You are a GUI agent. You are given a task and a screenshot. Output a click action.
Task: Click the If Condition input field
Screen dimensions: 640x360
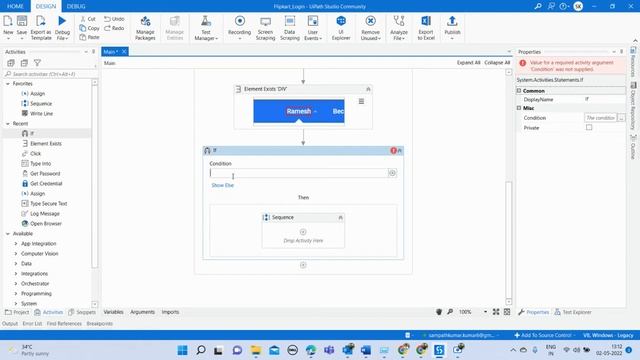click(299, 173)
